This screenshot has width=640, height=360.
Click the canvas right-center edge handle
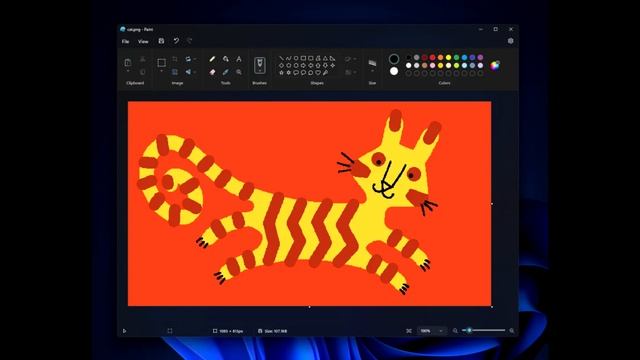[x=492, y=203]
